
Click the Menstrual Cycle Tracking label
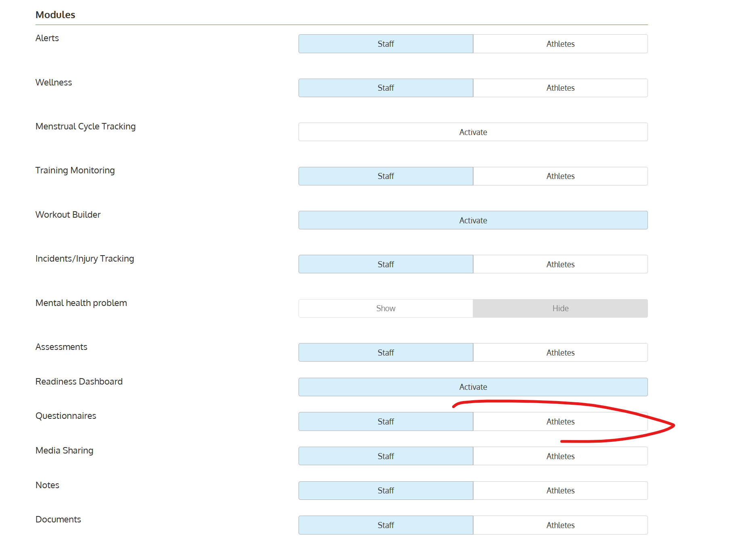click(x=86, y=127)
